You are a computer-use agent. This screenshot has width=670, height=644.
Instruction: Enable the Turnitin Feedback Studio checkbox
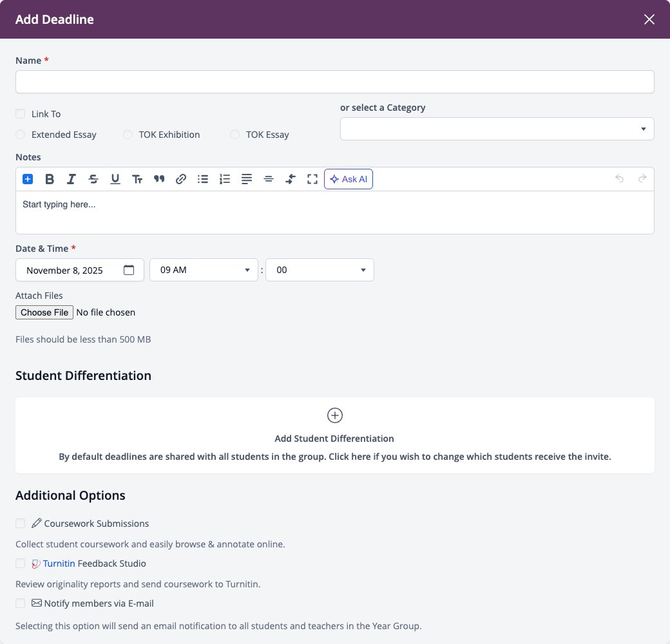coord(20,563)
